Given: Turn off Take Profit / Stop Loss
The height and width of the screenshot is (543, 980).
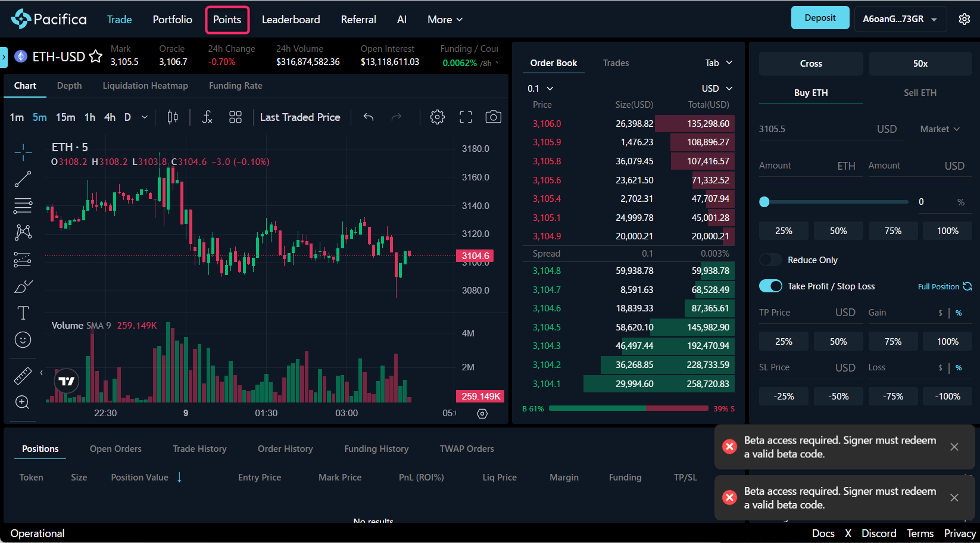Looking at the screenshot, I should tap(770, 286).
